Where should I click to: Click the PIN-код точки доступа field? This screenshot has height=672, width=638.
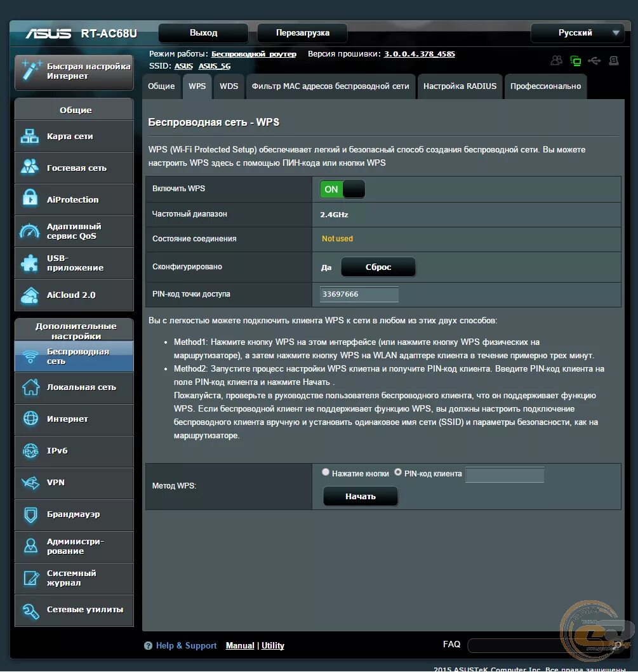pyautogui.click(x=359, y=295)
